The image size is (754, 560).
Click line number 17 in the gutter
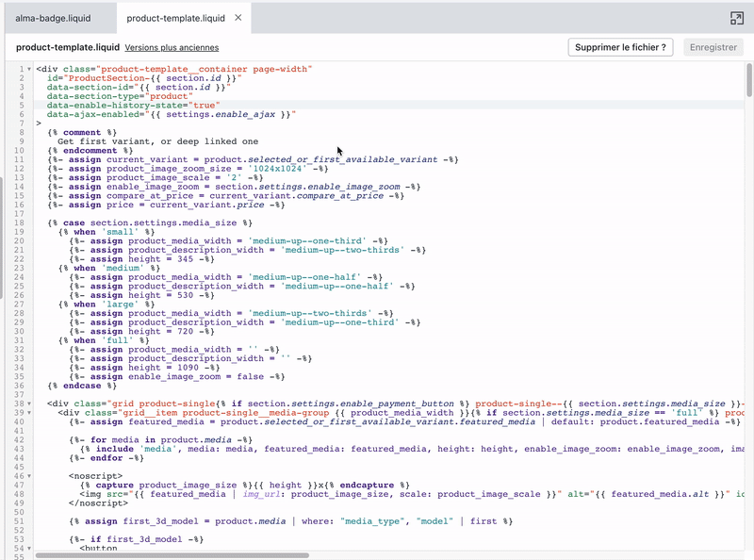pyautogui.click(x=19, y=214)
